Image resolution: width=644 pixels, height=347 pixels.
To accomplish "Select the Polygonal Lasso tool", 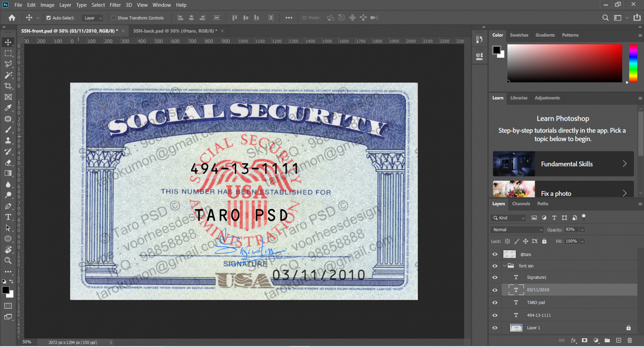I will (8, 64).
